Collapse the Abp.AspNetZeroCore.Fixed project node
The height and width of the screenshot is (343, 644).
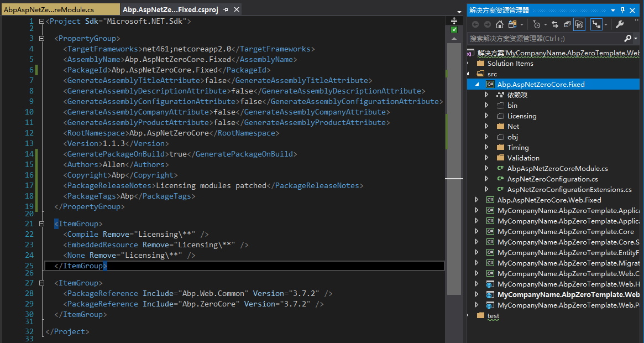[x=477, y=84]
